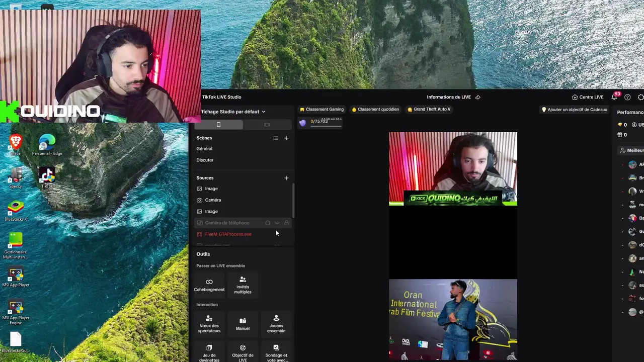Open the Gestionnaire Multi-instance desktop icon
This screenshot has width=644, height=362.
point(16,246)
